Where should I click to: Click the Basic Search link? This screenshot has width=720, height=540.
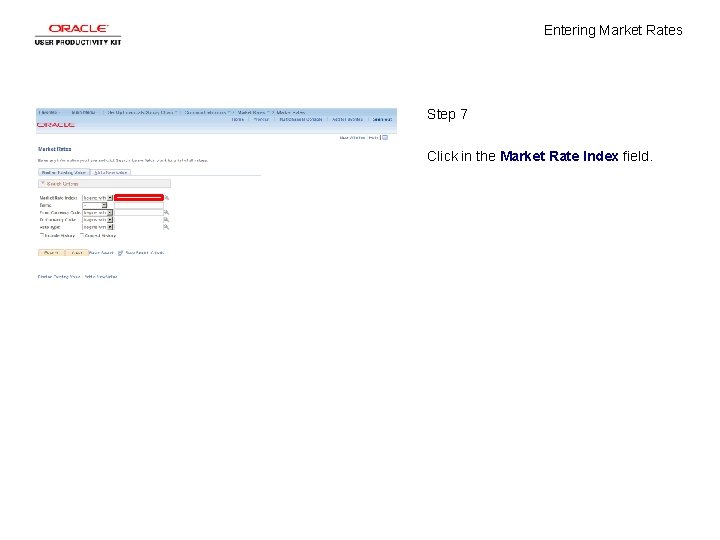pos(101,253)
